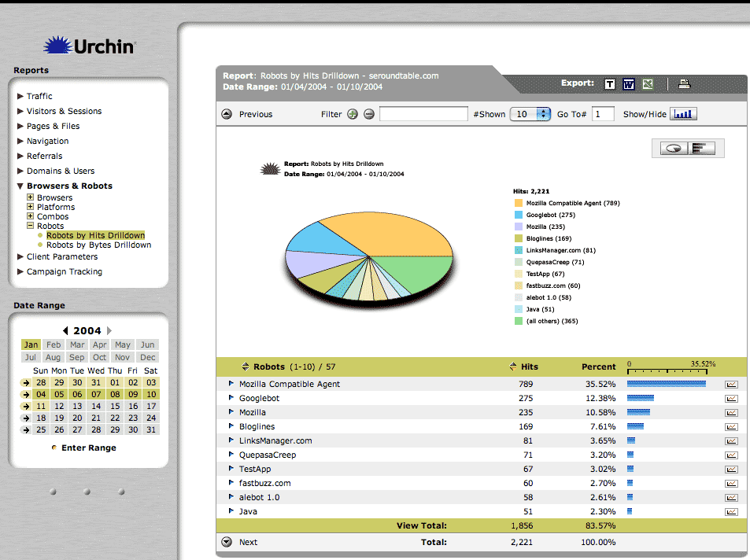Select week starting Jan 04 arrow
This screenshot has height=560, width=750.
click(x=26, y=395)
